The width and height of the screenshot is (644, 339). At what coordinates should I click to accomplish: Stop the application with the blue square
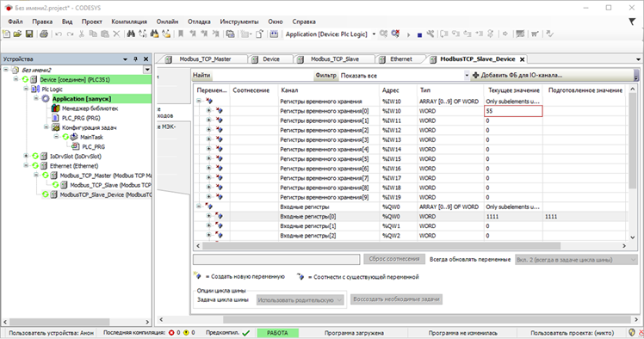coord(419,35)
